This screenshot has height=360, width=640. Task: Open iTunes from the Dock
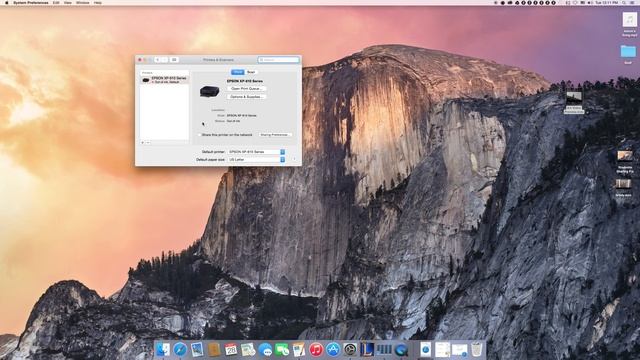316,350
